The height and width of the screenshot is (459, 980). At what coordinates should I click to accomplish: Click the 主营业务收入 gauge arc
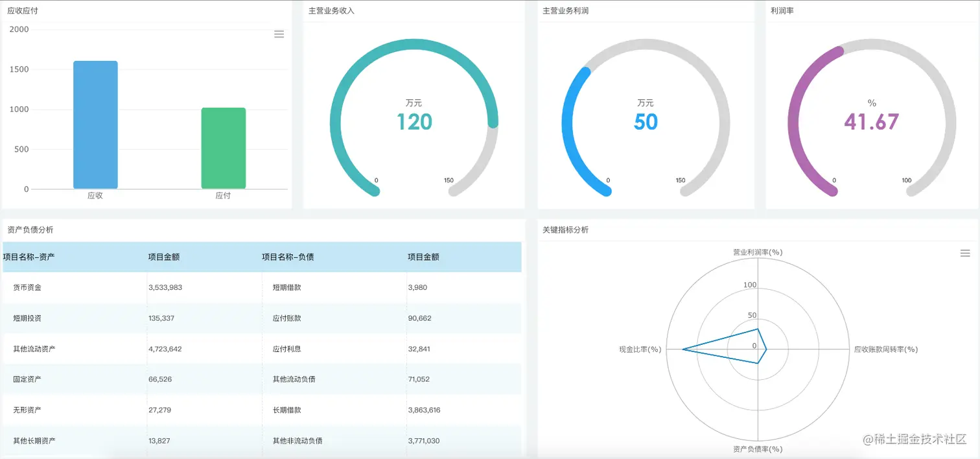(414, 45)
